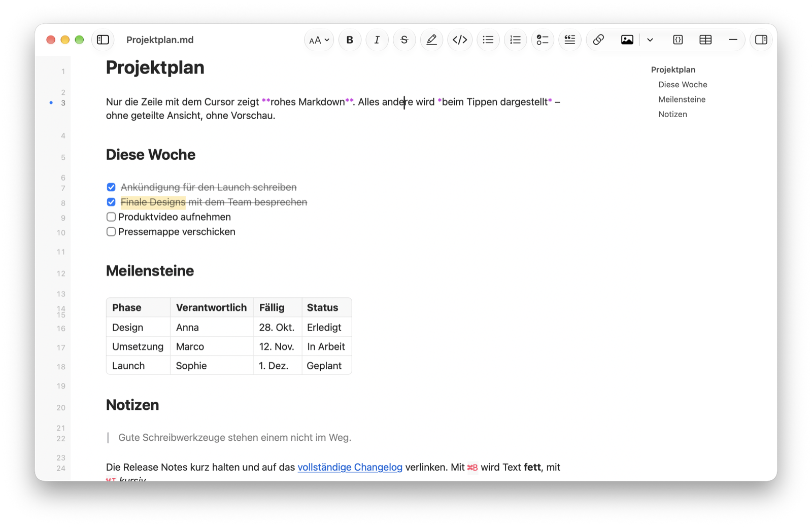The width and height of the screenshot is (812, 527).
Task: Insert inline code formatting
Action: pyautogui.click(x=460, y=40)
